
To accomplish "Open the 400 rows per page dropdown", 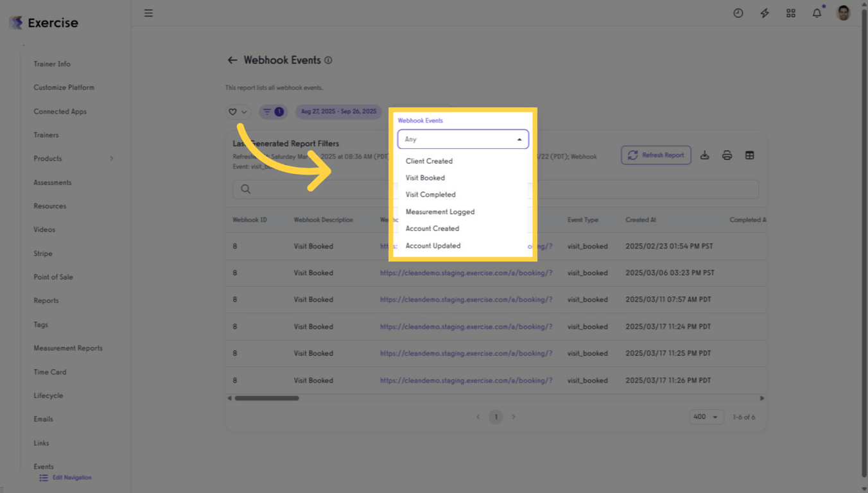I will coord(706,417).
